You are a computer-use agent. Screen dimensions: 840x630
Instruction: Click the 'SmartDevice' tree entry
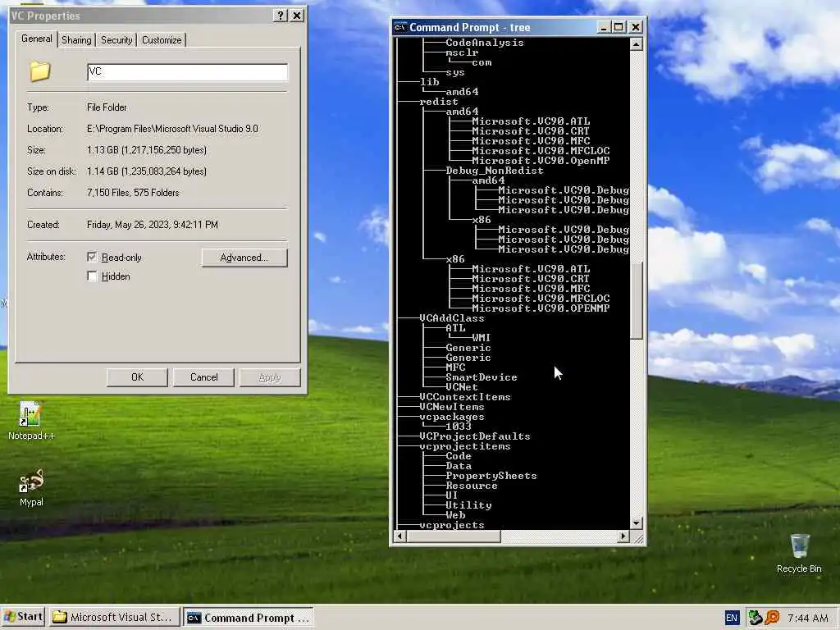tap(481, 377)
